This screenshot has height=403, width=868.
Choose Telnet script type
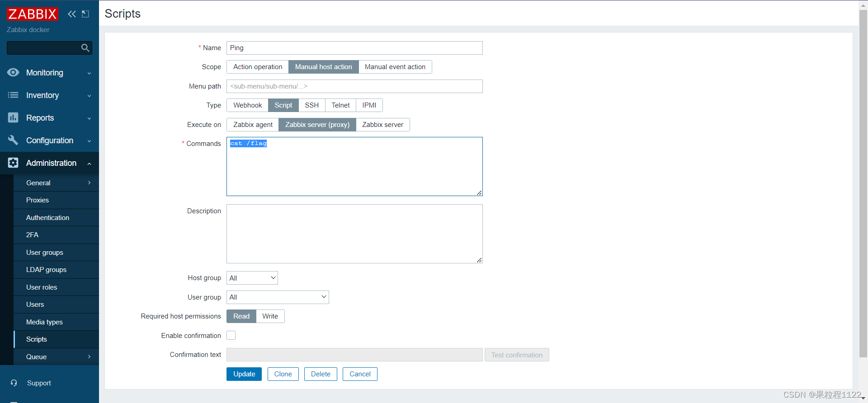[x=340, y=105]
